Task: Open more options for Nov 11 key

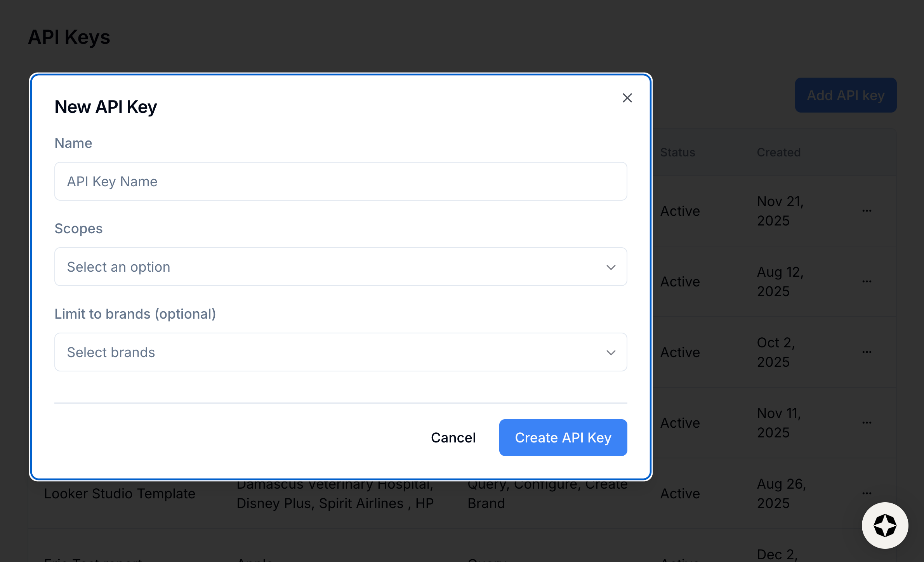Action: [x=867, y=423]
